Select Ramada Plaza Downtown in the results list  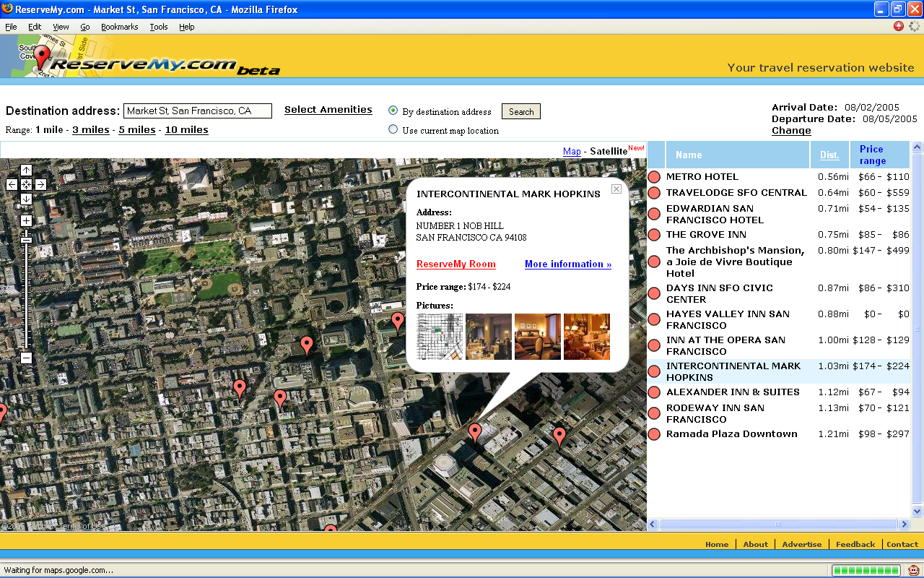[x=732, y=434]
